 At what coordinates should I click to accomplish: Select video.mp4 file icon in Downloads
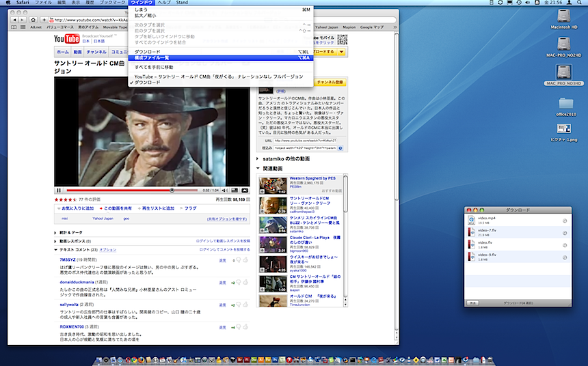[x=472, y=221]
